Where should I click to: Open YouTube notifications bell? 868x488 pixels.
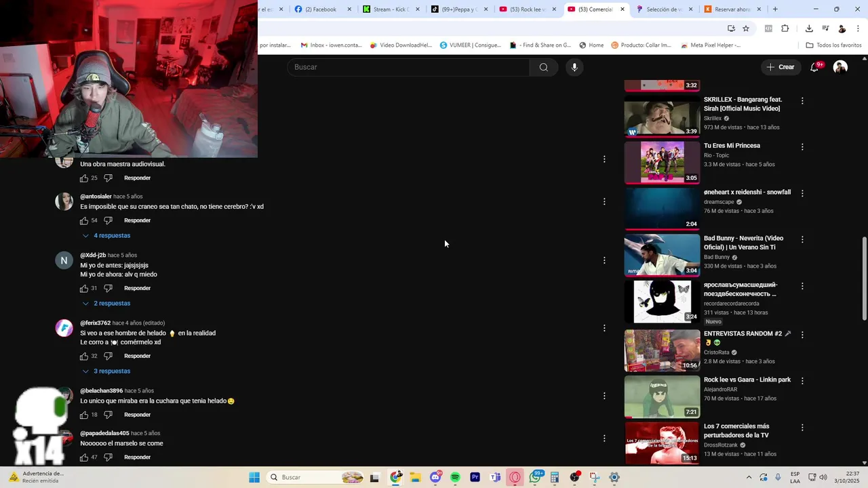[x=815, y=67]
